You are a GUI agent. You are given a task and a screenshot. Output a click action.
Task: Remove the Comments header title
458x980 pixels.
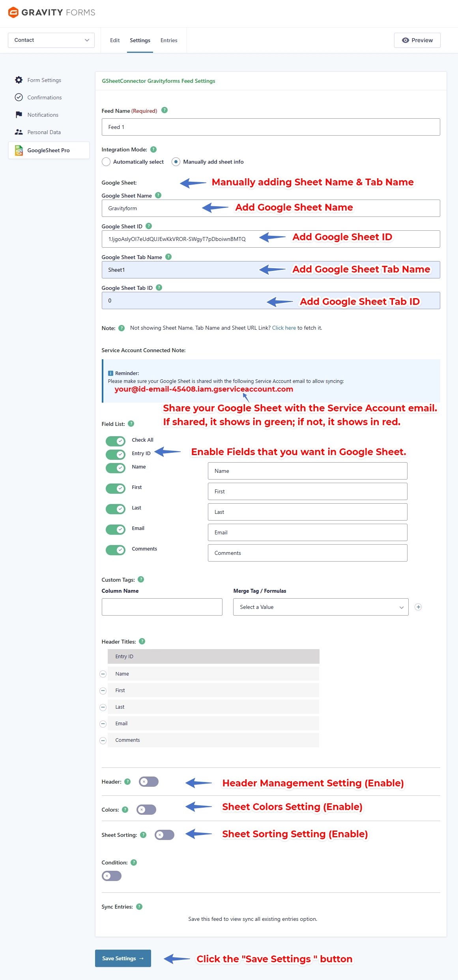pos(103,740)
